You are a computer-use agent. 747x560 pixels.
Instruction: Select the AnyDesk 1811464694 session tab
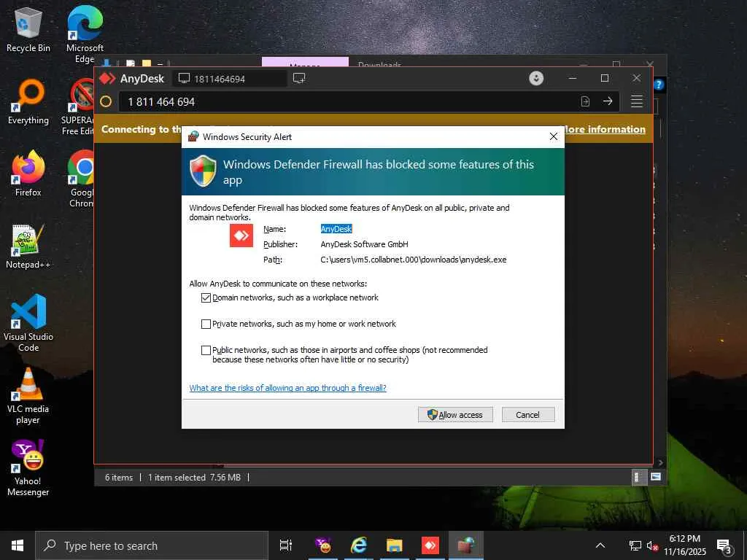click(229, 79)
